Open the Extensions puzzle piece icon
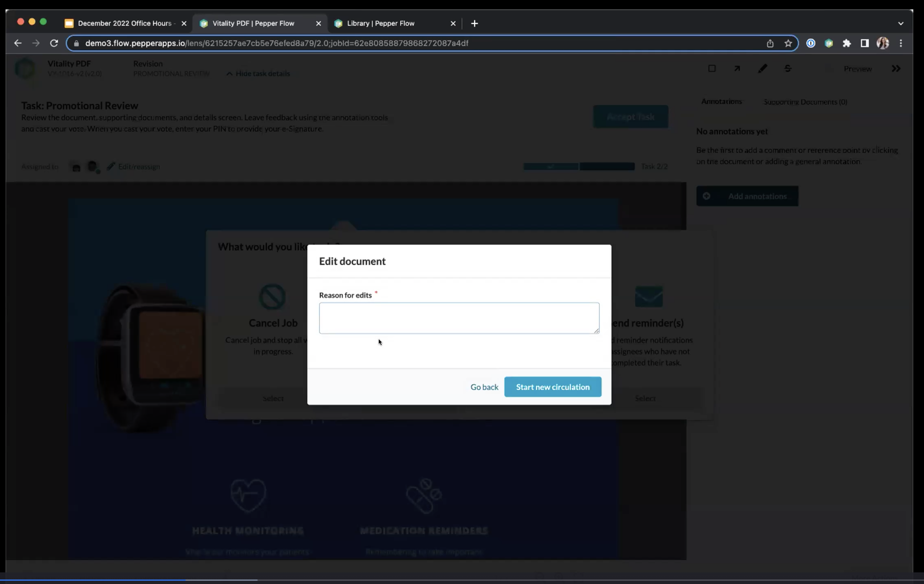924x584 pixels. pos(847,43)
